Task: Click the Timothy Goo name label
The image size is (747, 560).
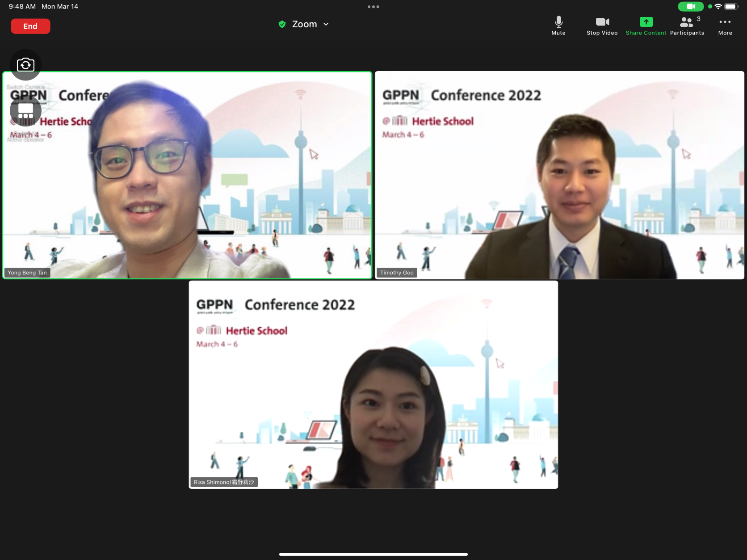Action: pos(397,273)
